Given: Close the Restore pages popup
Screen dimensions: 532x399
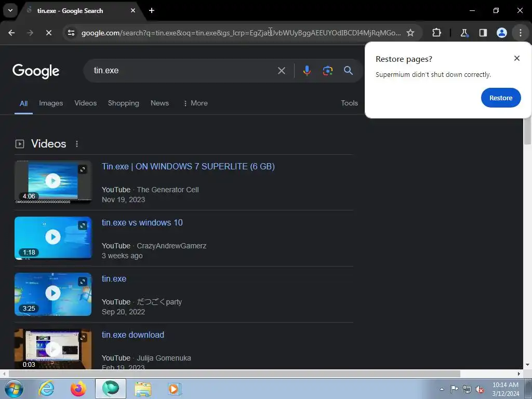Looking at the screenshot, I should click(x=517, y=58).
